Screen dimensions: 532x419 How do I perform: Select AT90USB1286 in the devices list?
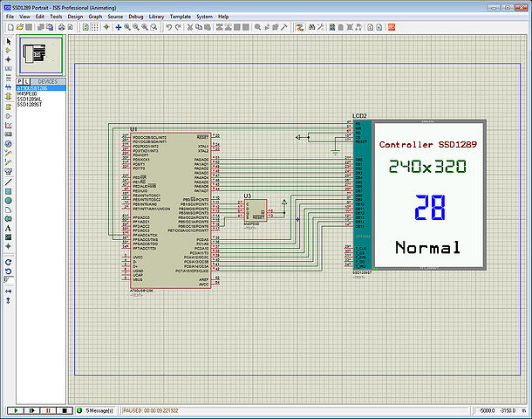[x=41, y=88]
